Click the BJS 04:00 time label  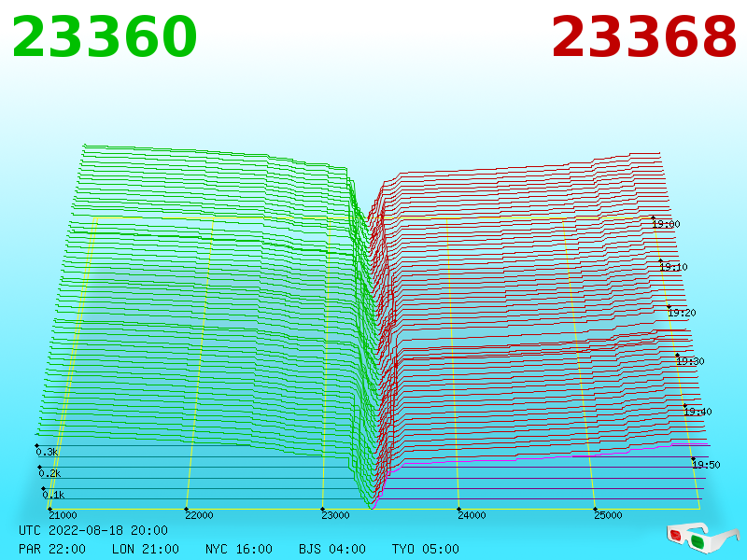332,549
